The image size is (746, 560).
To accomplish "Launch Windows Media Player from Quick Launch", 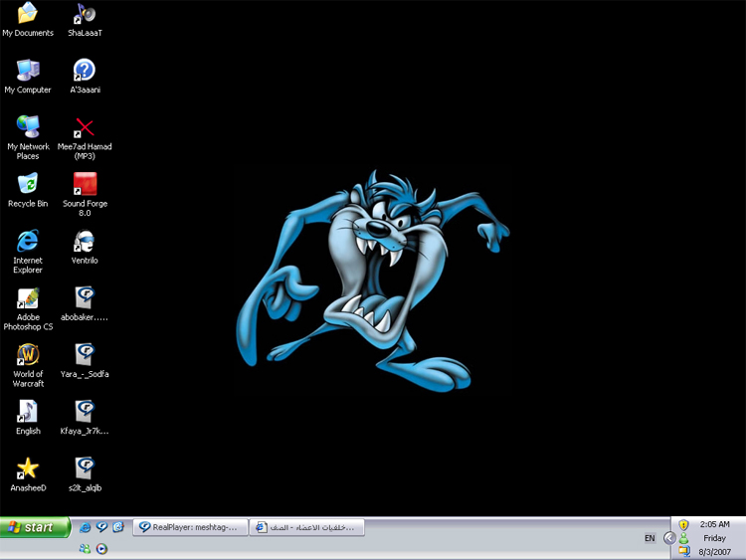I will click(x=101, y=549).
